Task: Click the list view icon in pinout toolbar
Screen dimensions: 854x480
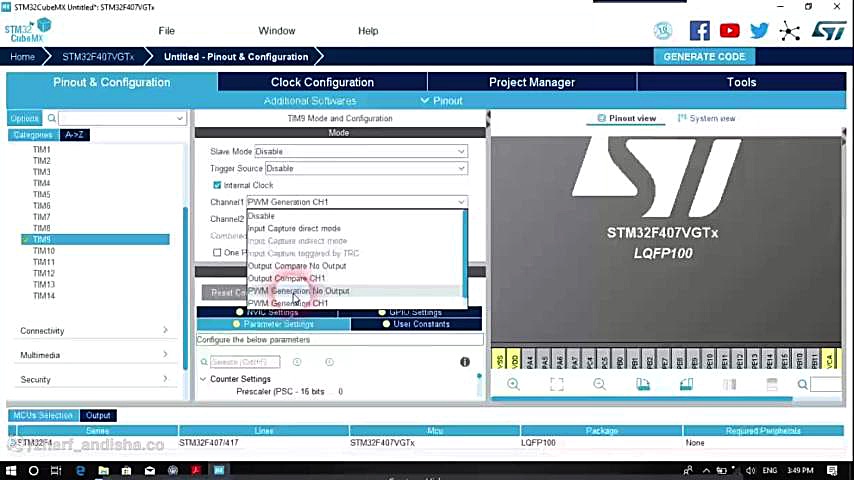Action: (x=772, y=384)
